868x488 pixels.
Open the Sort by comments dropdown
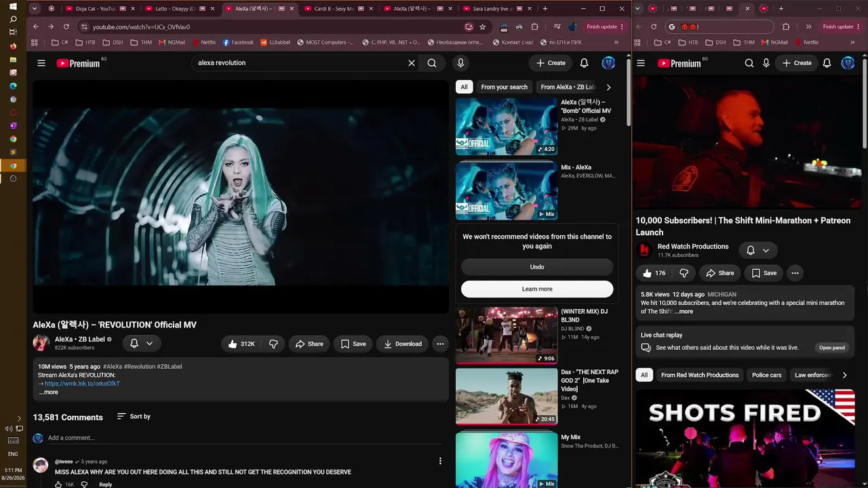click(134, 416)
